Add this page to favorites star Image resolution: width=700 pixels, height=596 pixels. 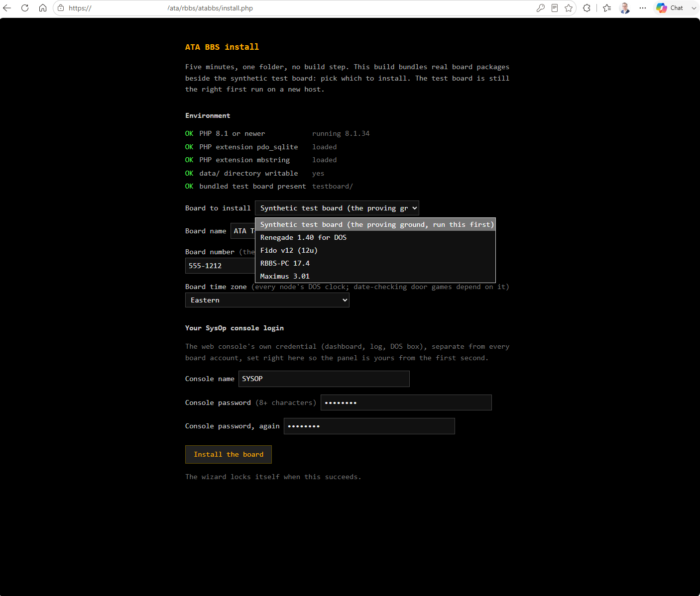pyautogui.click(x=569, y=8)
